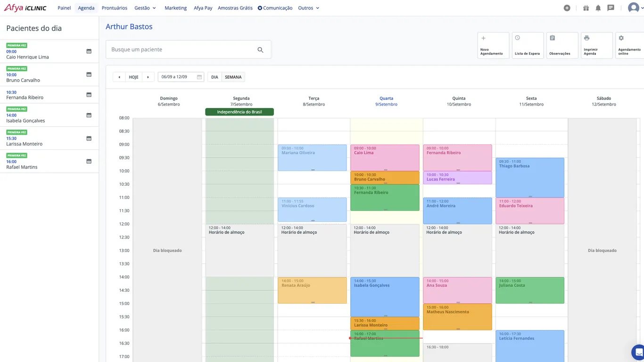
Task: Open the Painel menu item
Action: pyautogui.click(x=64, y=8)
